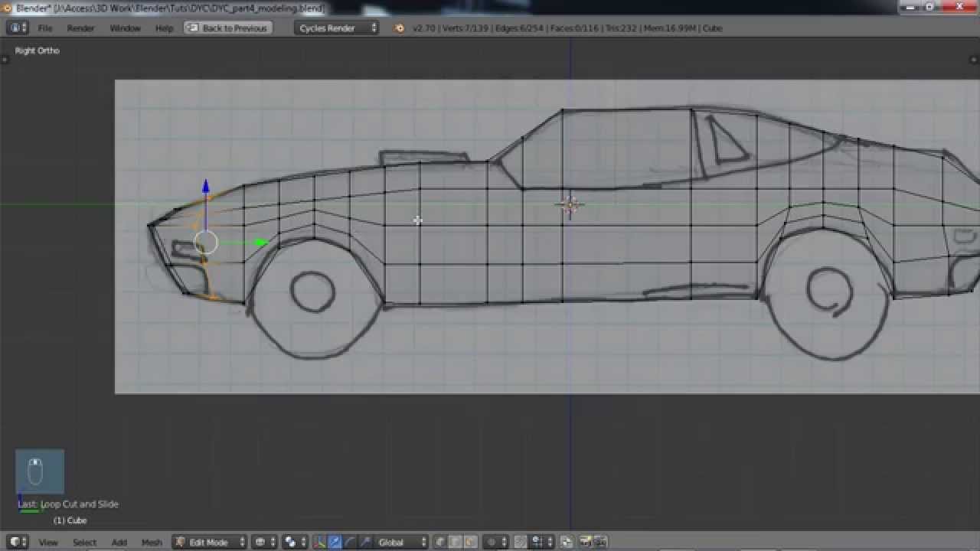Open the Select menu in viewport header
This screenshot has height=551, width=980.
coord(84,542)
